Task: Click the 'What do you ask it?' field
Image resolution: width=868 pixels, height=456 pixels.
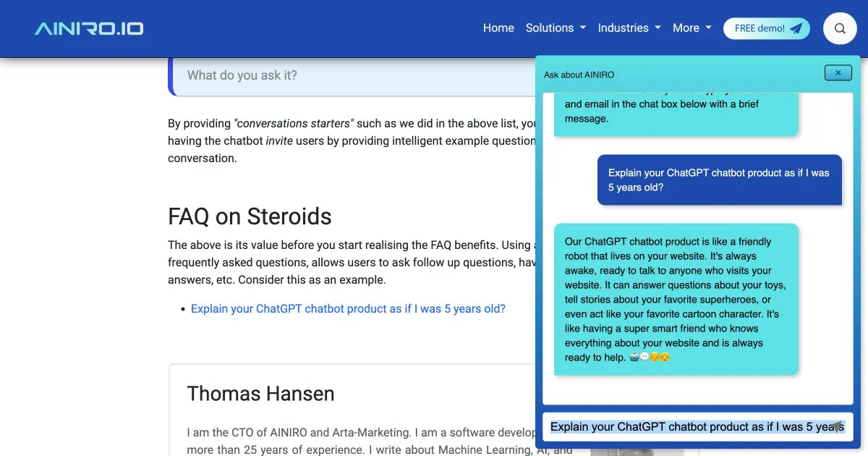Action: (x=354, y=75)
